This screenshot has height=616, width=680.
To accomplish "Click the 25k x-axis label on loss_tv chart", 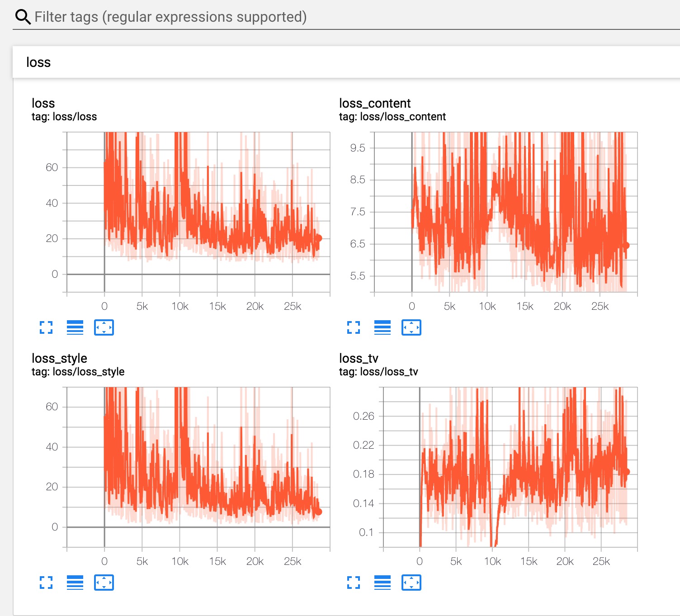I will pyautogui.click(x=601, y=561).
